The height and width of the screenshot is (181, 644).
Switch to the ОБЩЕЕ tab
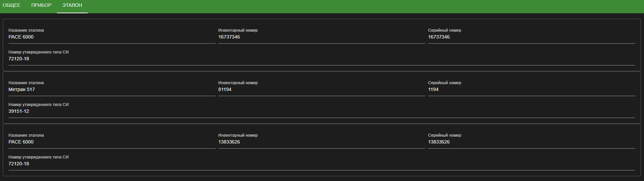tap(12, 5)
